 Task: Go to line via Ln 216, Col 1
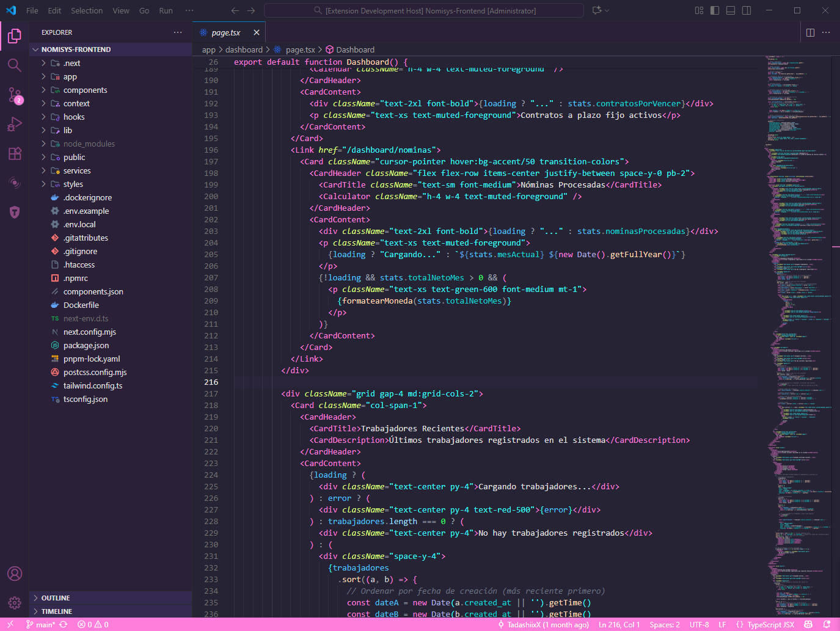[x=619, y=625]
